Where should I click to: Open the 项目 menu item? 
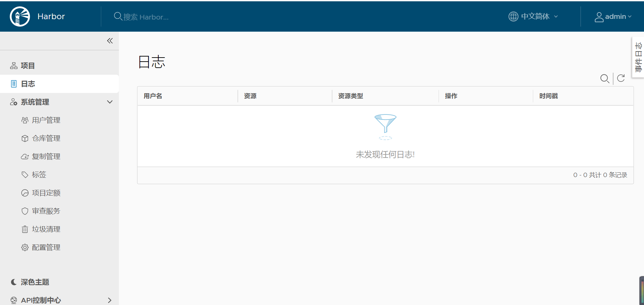pos(28,66)
